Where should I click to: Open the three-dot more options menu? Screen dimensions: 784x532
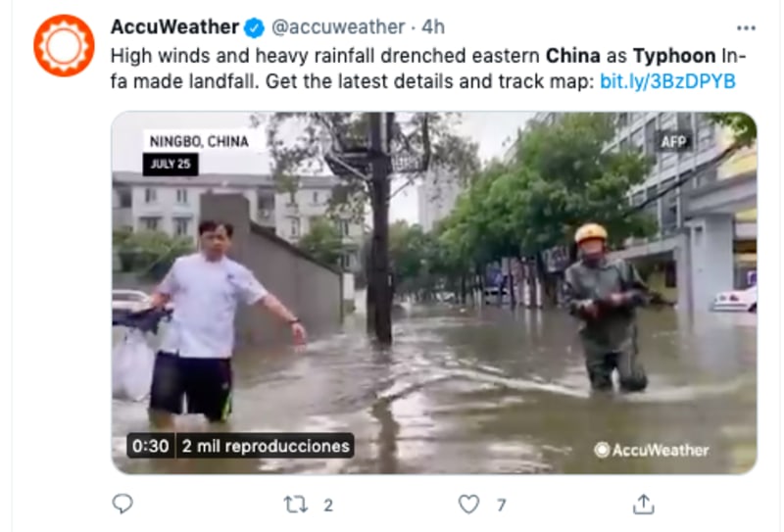coord(746,28)
